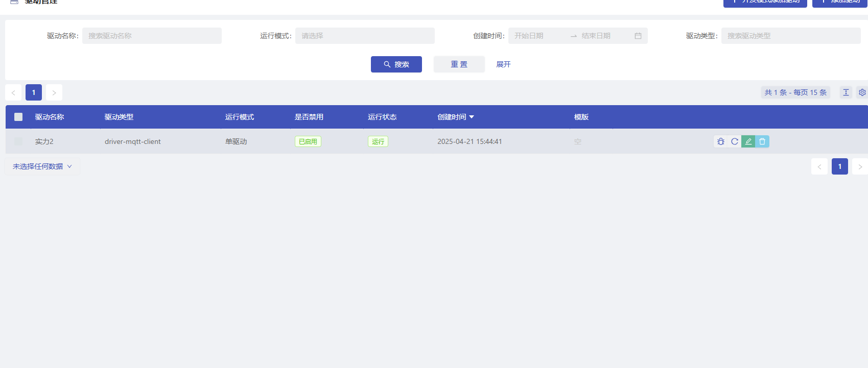Select page 1 in top pagination

[x=34, y=92]
